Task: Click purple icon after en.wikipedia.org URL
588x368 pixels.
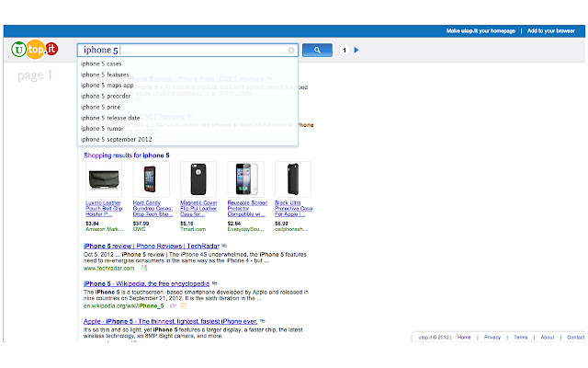Action: 173,306
